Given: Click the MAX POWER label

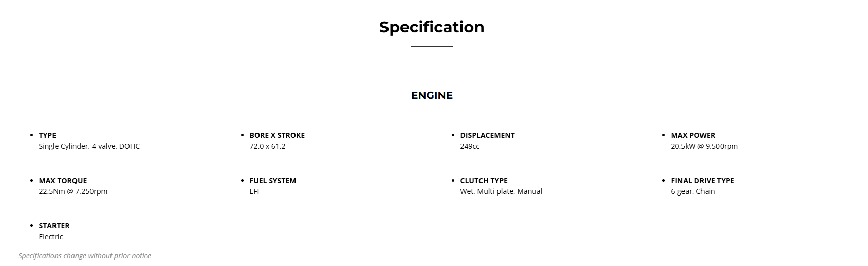Looking at the screenshot, I should (x=693, y=135).
